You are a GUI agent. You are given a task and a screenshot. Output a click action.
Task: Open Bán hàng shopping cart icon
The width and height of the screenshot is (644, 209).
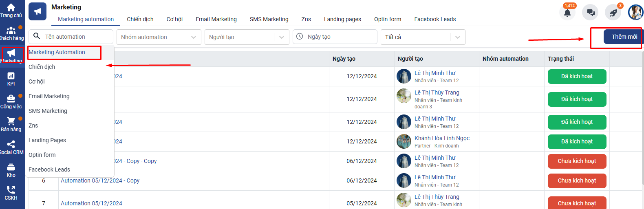11,122
